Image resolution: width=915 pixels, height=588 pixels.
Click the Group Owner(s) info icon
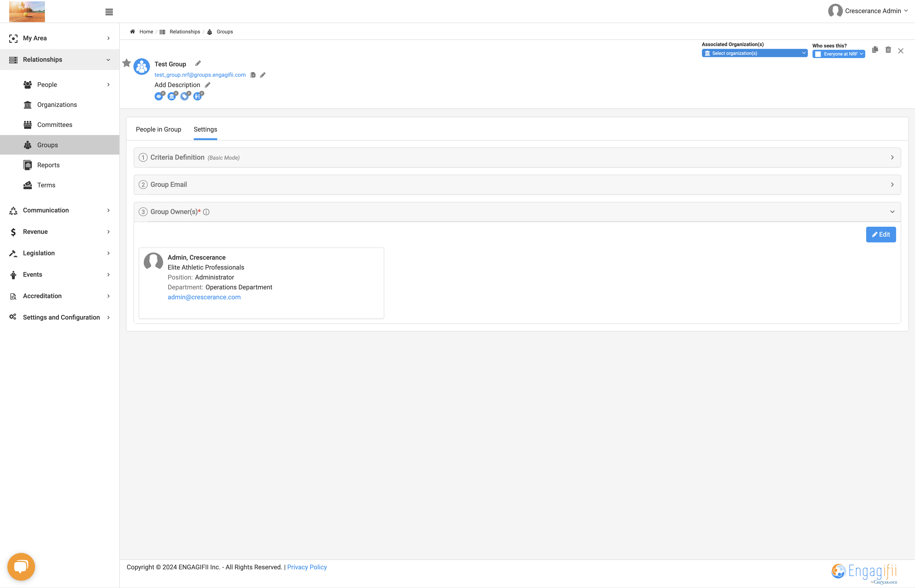coord(206,212)
